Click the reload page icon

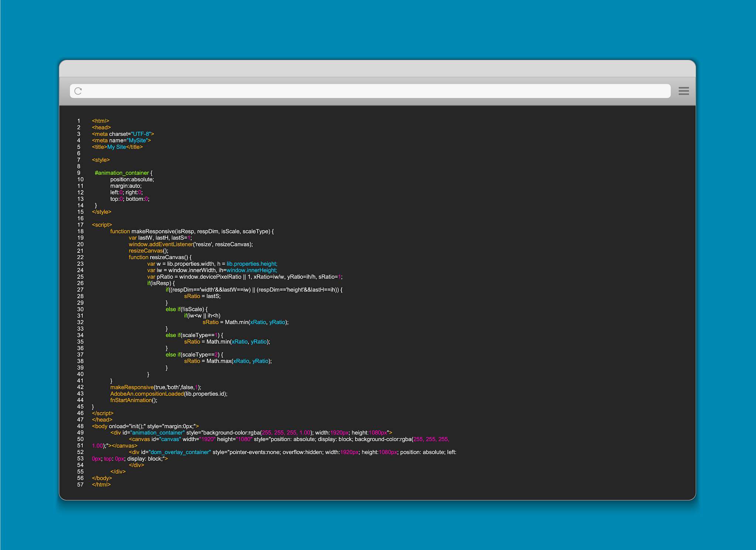click(x=78, y=91)
